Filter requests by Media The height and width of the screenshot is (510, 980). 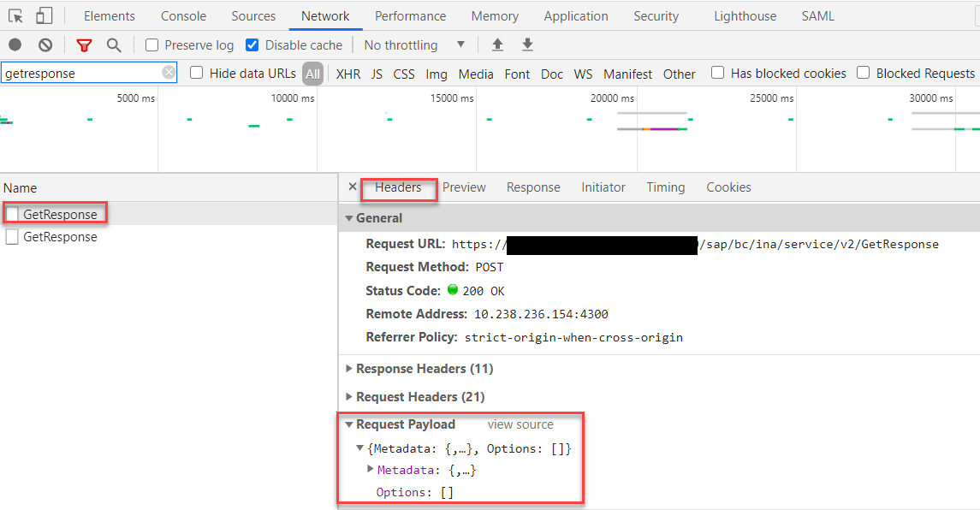(x=476, y=74)
